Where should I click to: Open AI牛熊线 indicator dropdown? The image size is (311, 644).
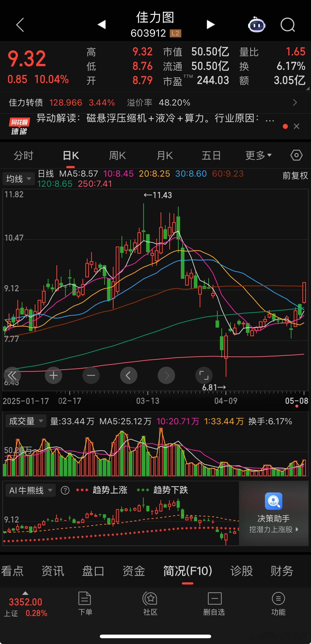click(x=31, y=490)
